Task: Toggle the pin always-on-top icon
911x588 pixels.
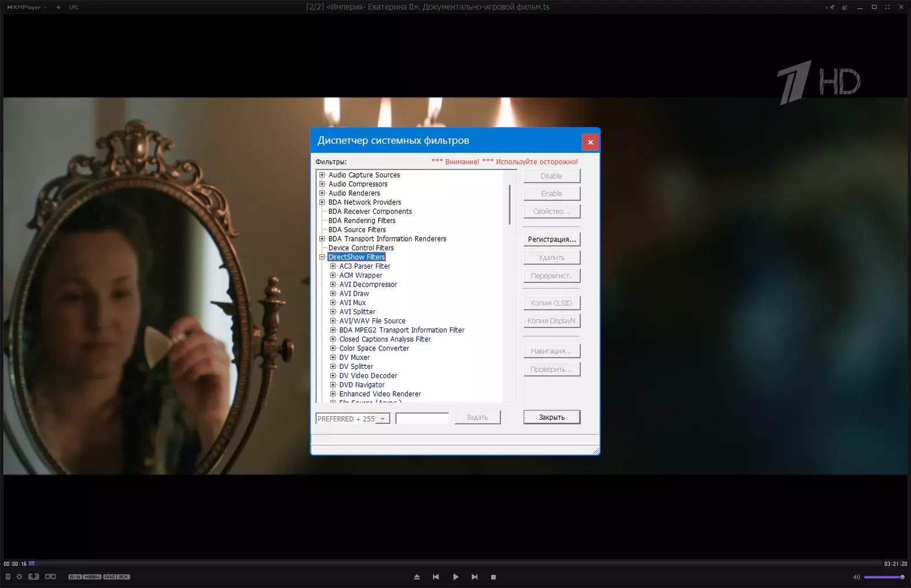Action: (830, 7)
